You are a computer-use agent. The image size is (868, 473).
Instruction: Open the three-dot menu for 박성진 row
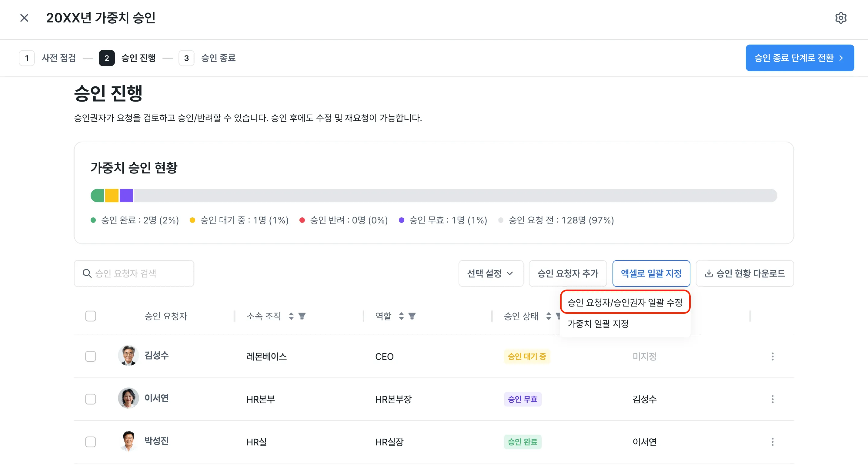click(x=772, y=442)
